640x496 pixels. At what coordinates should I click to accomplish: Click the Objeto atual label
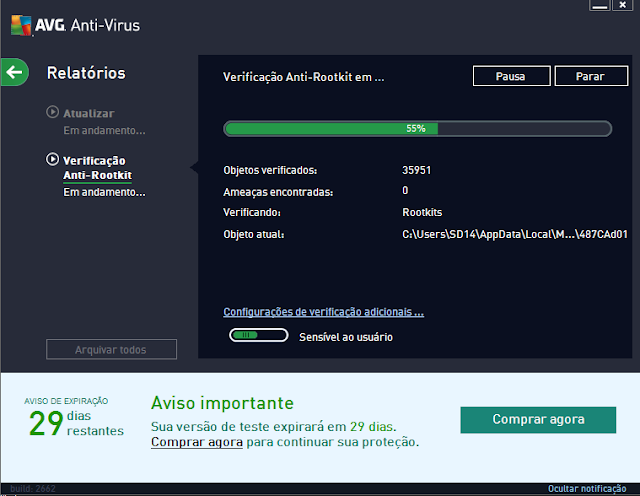(253, 234)
